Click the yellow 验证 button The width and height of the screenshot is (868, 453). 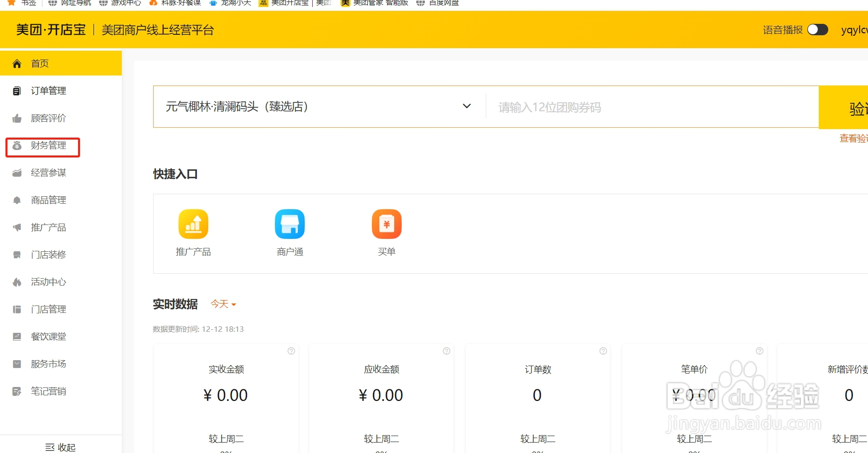click(844, 107)
